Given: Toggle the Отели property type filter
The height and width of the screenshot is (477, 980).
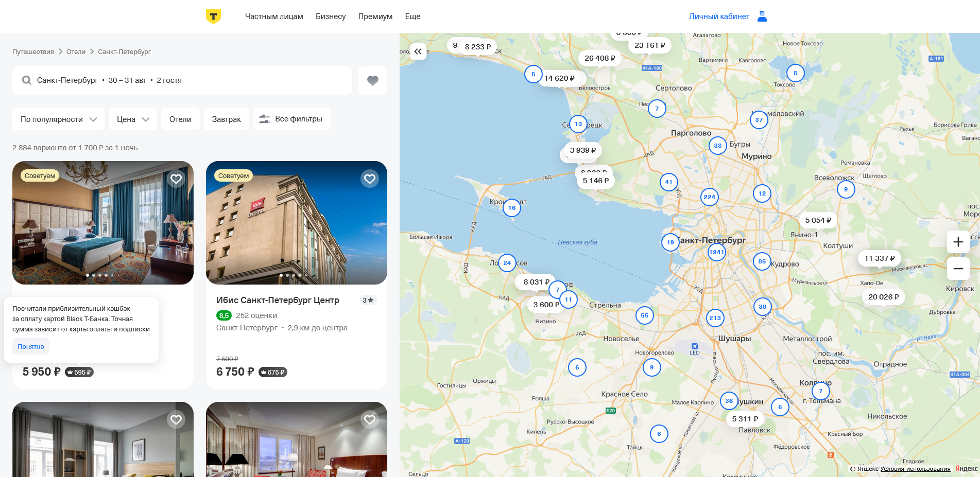Looking at the screenshot, I should tap(180, 119).
